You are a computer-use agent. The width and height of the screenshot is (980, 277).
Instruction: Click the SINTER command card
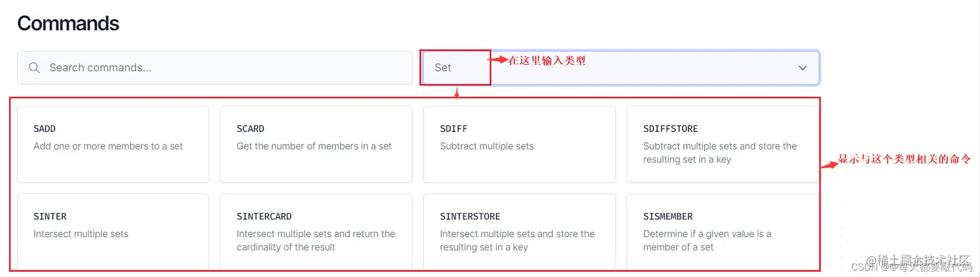(113, 231)
